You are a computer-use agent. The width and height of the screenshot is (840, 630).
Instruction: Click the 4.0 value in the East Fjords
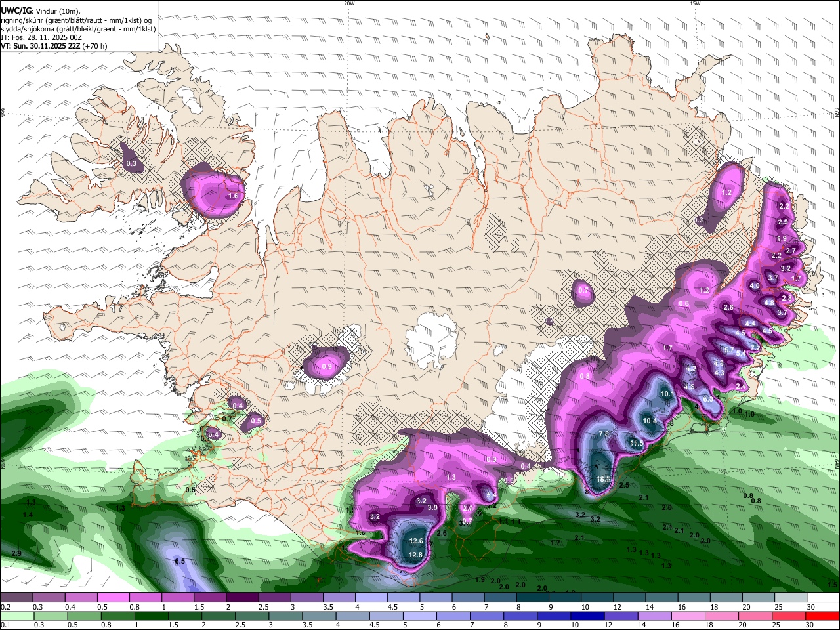click(755, 285)
